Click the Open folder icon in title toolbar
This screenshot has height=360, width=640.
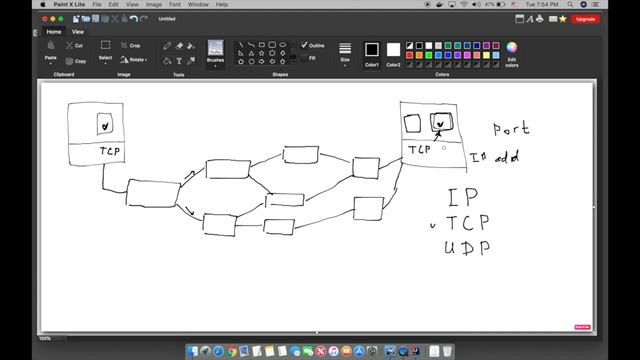(86, 19)
